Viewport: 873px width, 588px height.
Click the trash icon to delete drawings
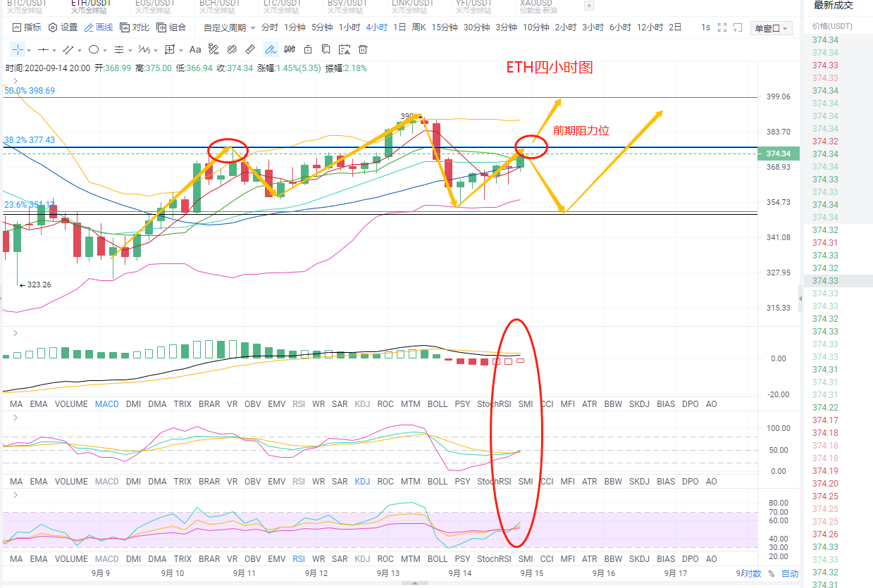pyautogui.click(x=363, y=50)
